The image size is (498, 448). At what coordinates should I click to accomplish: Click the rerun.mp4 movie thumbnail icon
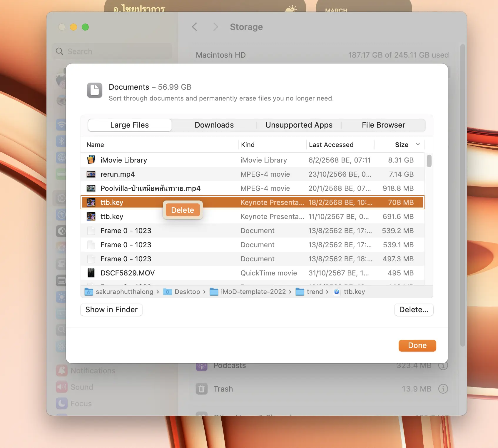(91, 174)
